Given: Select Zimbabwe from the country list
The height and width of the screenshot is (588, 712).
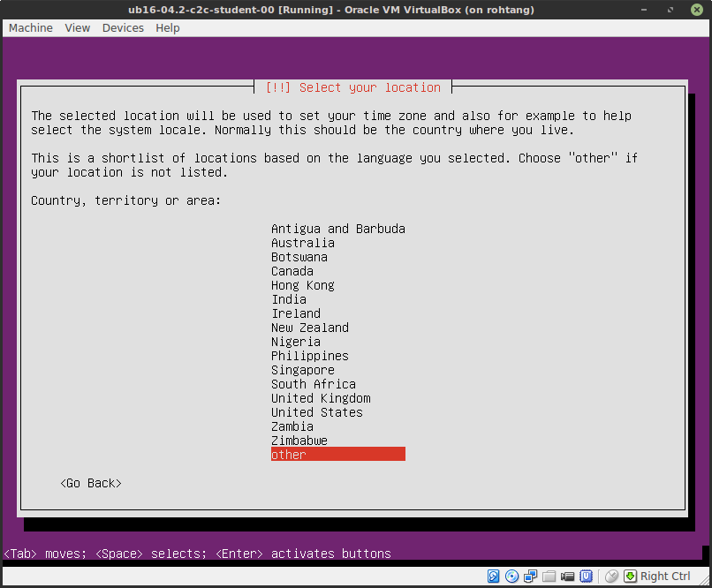Looking at the screenshot, I should coord(299,441).
